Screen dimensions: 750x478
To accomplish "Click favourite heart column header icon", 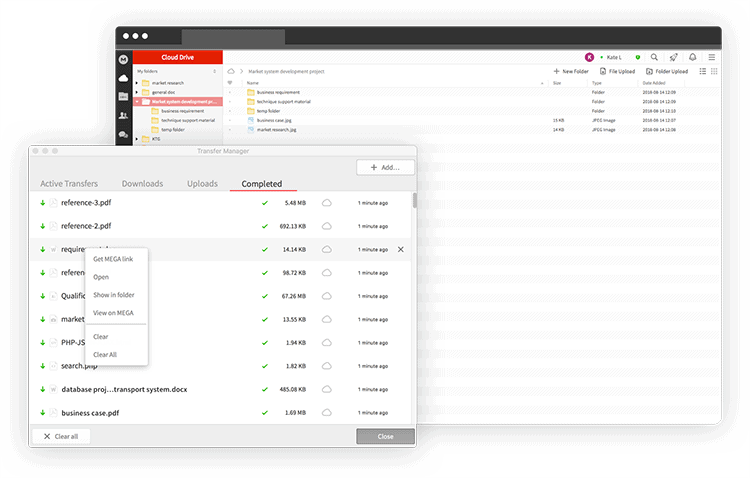I will point(230,83).
